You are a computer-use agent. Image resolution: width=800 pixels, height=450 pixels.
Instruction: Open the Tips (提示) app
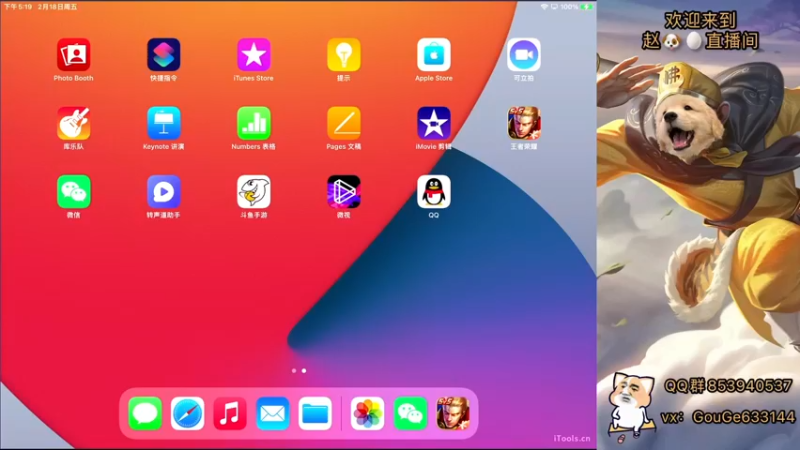[343, 55]
